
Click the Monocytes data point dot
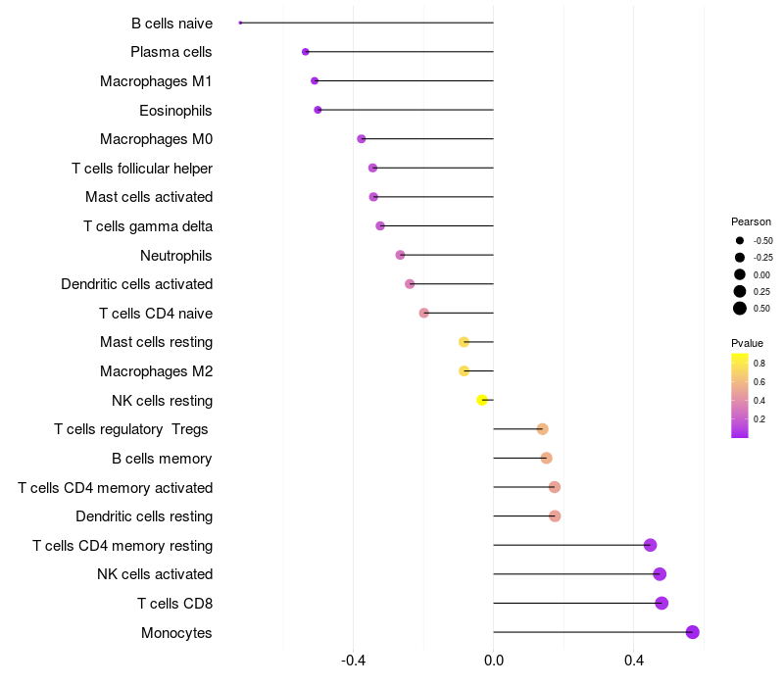693,632
